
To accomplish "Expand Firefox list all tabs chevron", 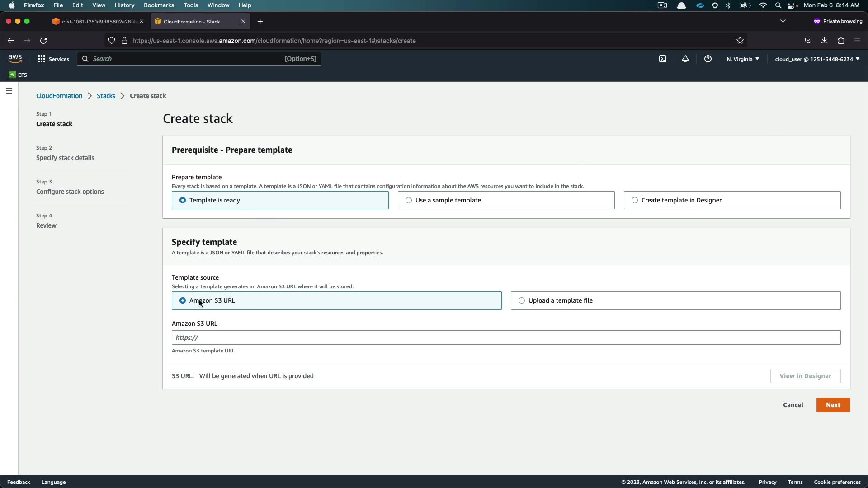I will click(783, 21).
